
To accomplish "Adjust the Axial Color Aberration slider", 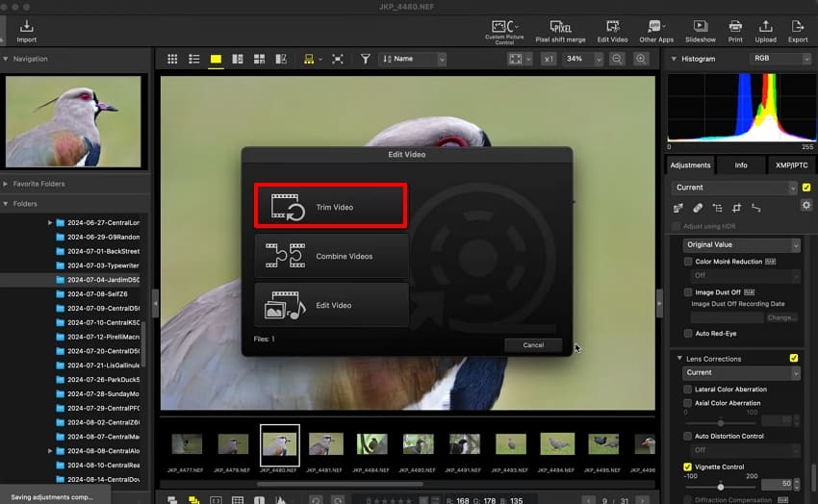I will tap(720, 422).
